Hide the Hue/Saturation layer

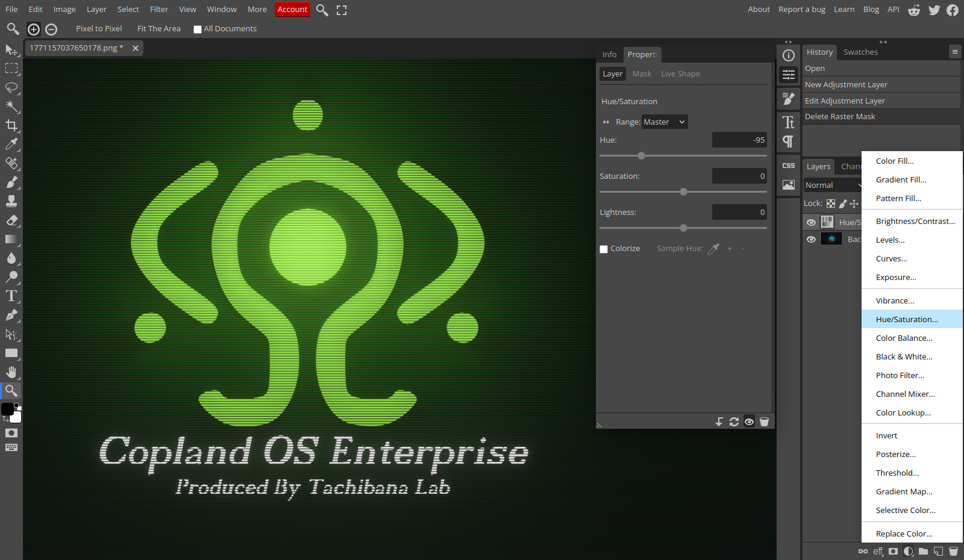(x=812, y=222)
